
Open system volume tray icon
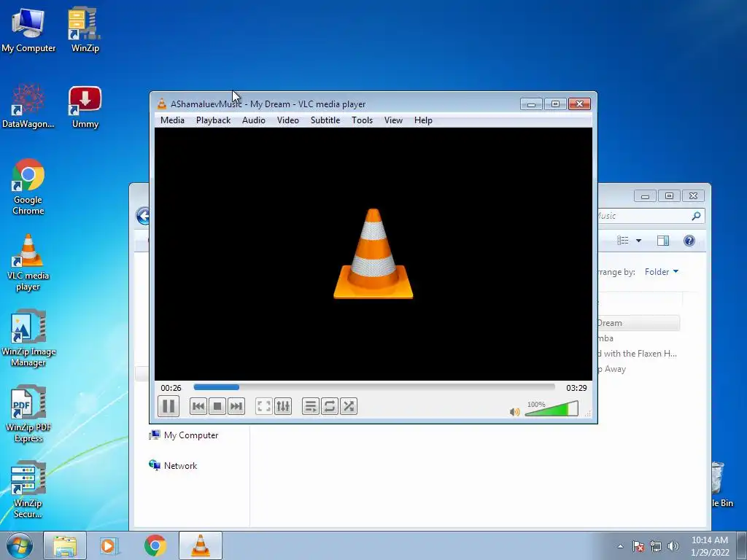tap(673, 546)
